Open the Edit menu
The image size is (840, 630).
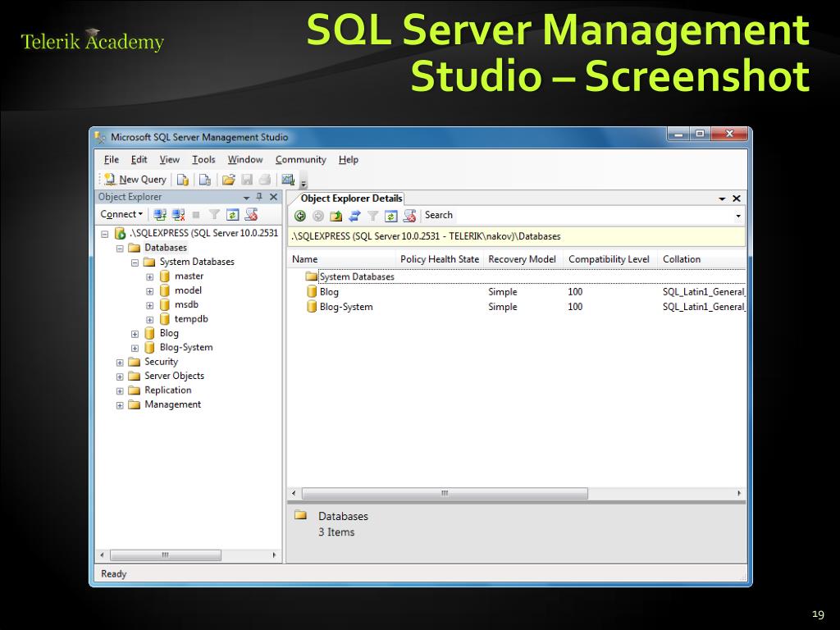point(139,160)
